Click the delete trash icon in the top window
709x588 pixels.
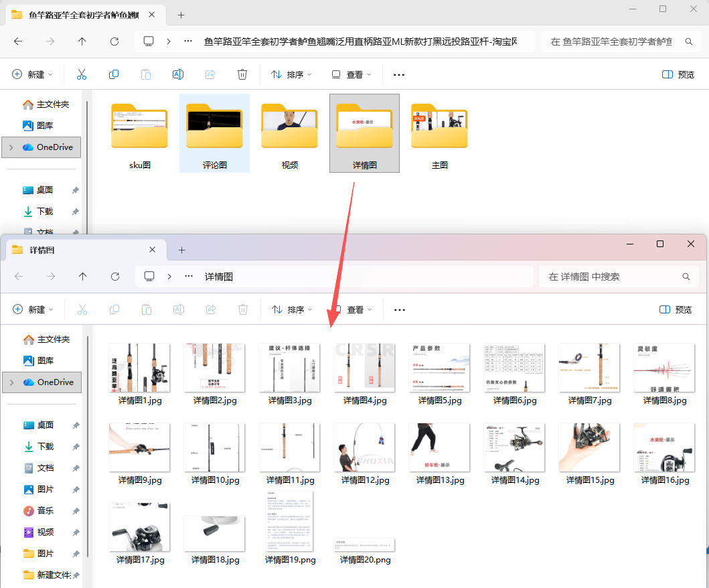[x=242, y=74]
